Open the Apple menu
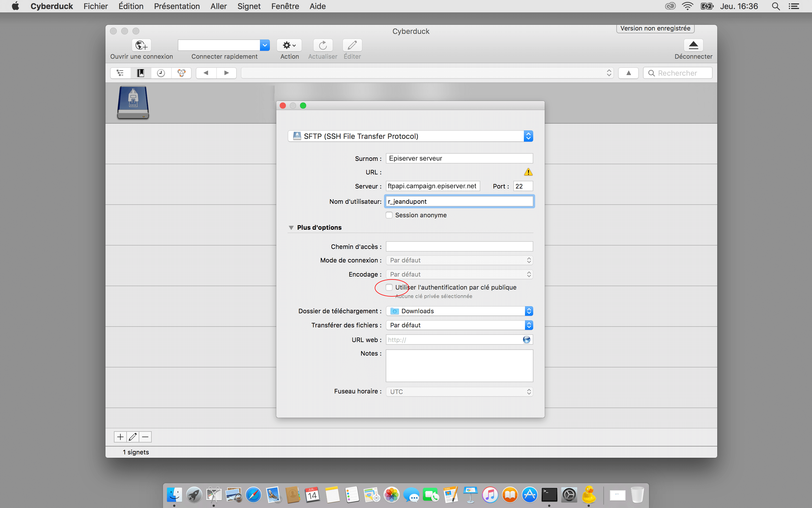This screenshot has width=812, height=508. [16, 6]
